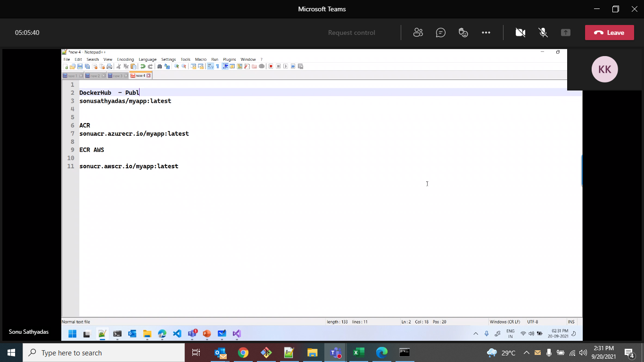Image resolution: width=644 pixels, height=362 pixels.
Task: Click the Redo icon in Notepad++ toolbar
Action: coord(150,66)
